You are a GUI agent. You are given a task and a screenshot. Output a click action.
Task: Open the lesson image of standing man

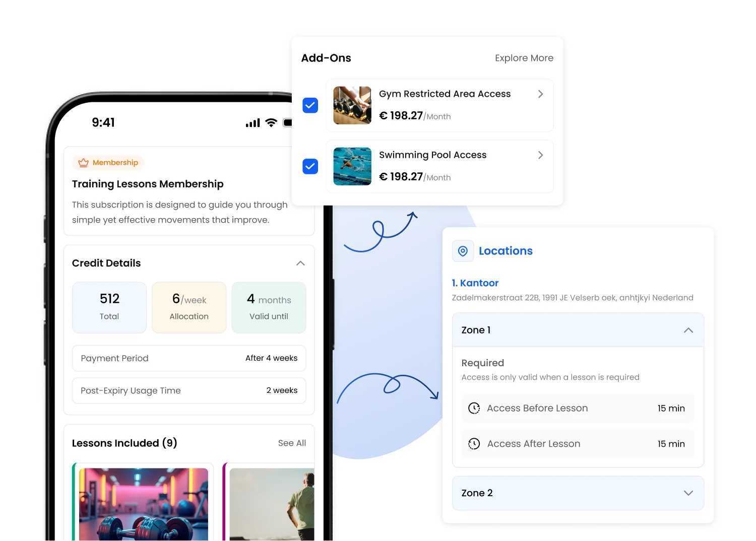point(272,504)
